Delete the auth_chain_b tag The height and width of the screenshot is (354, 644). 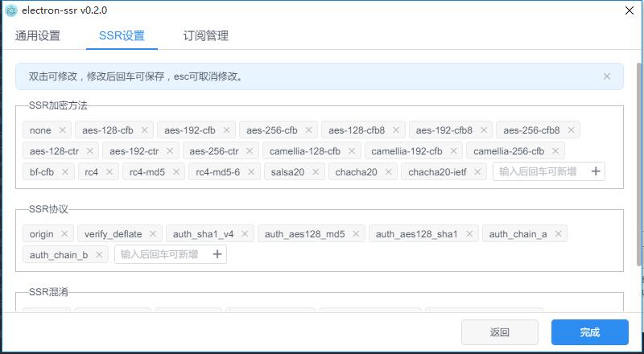[99, 254]
